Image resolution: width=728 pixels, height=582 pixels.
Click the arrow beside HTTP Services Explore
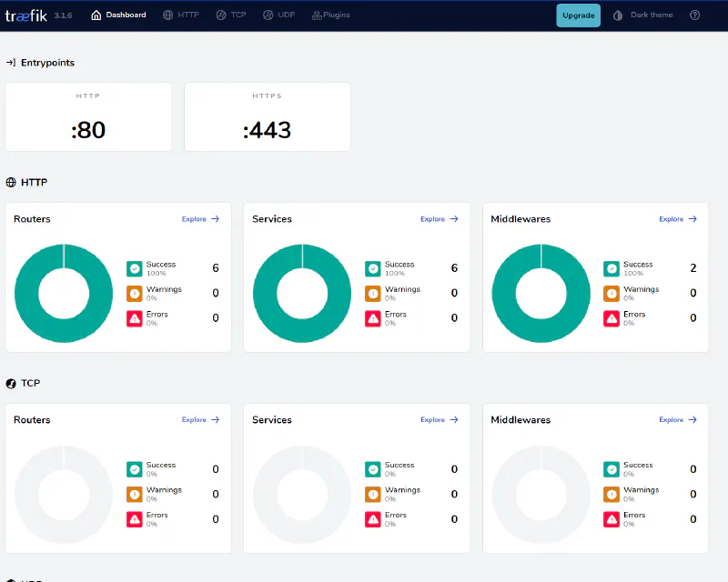click(454, 219)
